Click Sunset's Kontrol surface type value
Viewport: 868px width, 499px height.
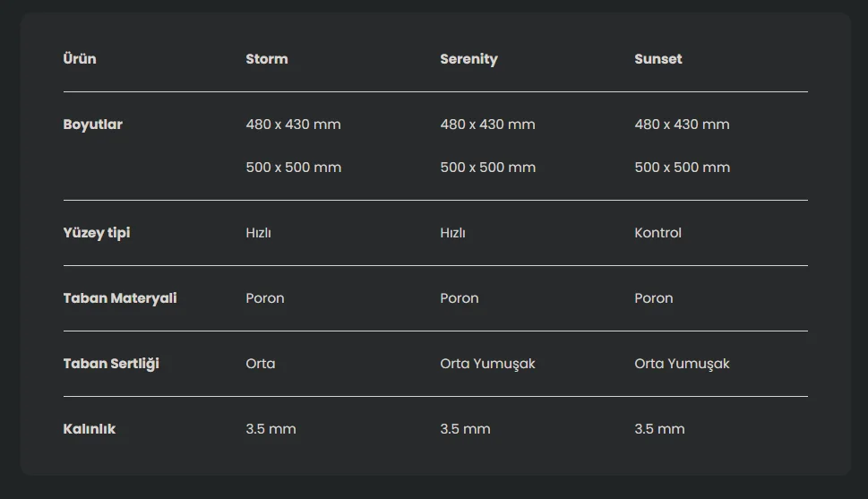657,233
